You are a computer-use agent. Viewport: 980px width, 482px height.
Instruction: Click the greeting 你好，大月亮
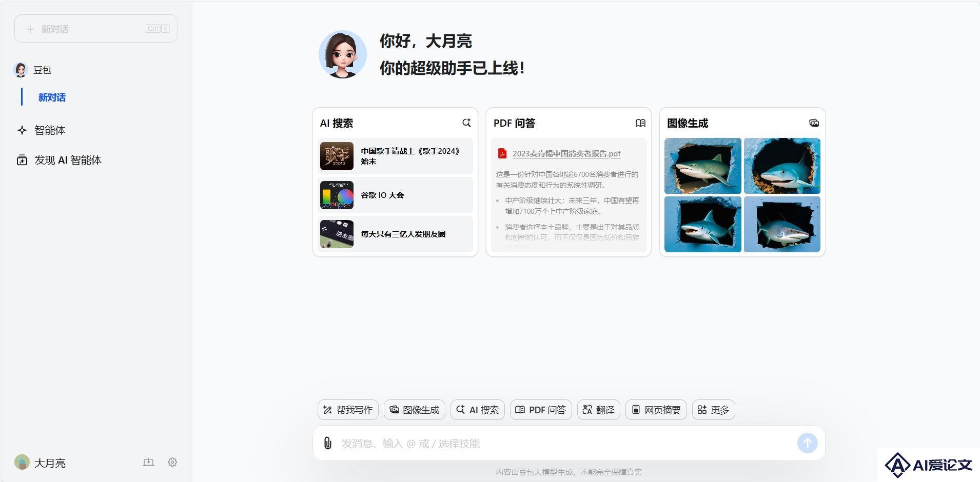[425, 41]
